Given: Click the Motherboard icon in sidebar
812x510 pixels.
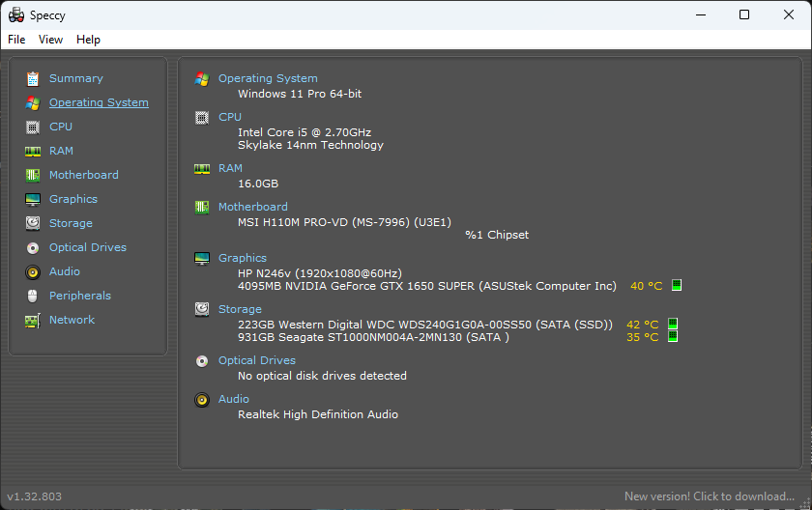Looking at the screenshot, I should (33, 175).
